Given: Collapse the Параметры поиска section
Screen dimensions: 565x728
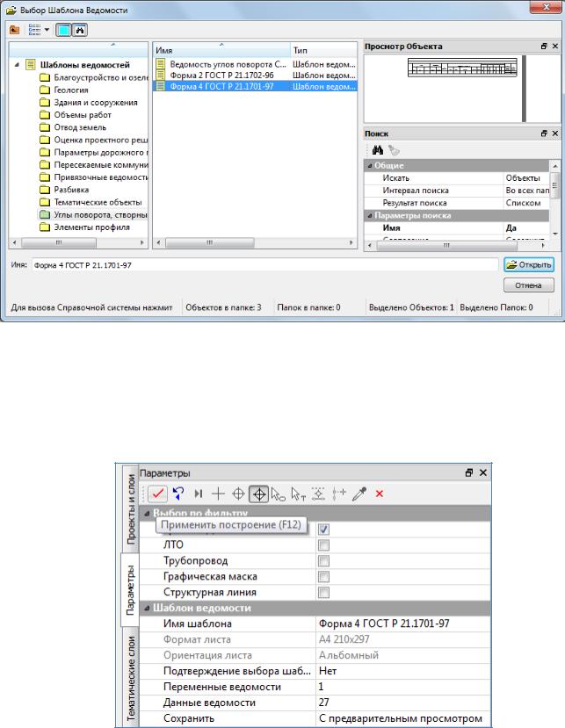Looking at the screenshot, I should (370, 216).
